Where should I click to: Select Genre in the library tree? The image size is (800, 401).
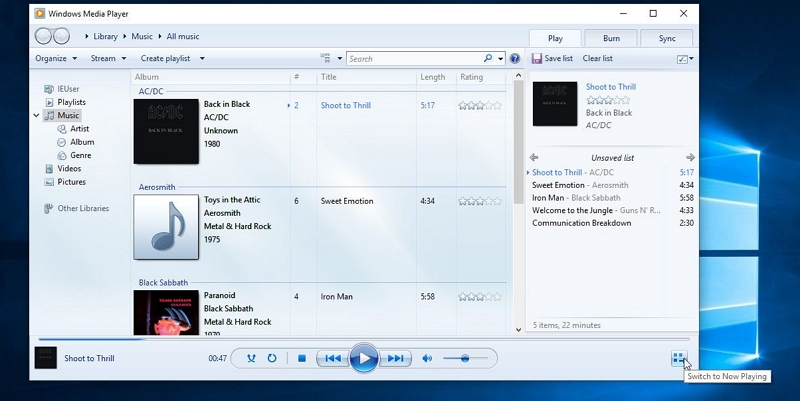tap(81, 155)
